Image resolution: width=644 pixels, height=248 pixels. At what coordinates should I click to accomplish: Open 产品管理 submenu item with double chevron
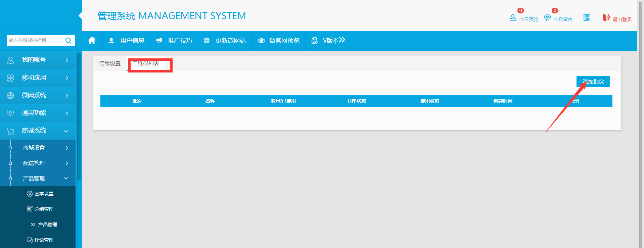click(47, 225)
